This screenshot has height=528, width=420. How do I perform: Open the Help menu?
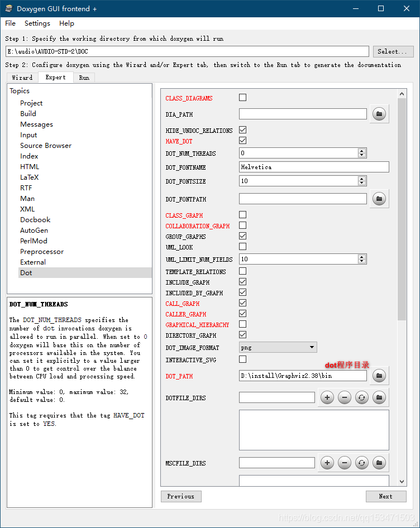tap(66, 23)
